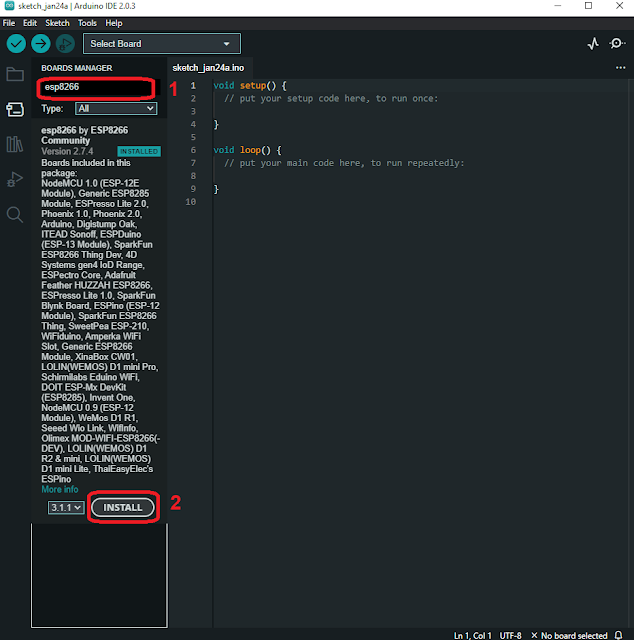The image size is (634, 640).
Task: Select the sketch_jan24a.ino tab
Action: pos(208,68)
